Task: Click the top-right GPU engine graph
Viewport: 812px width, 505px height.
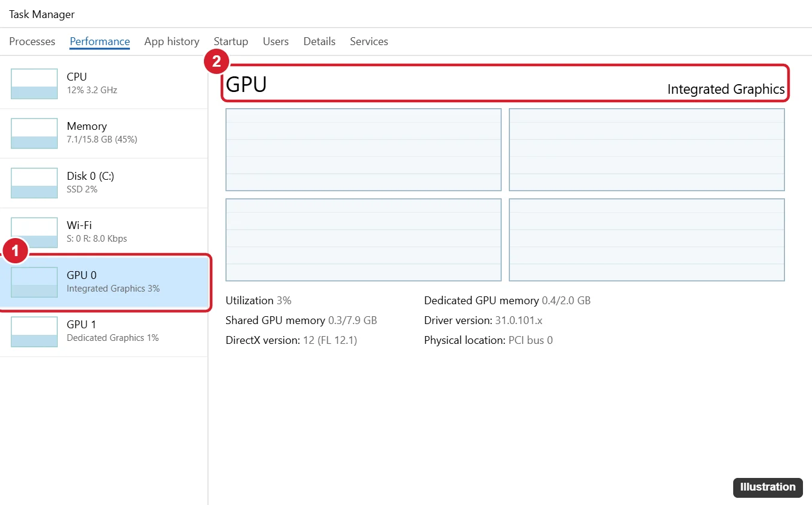Action: (647, 150)
